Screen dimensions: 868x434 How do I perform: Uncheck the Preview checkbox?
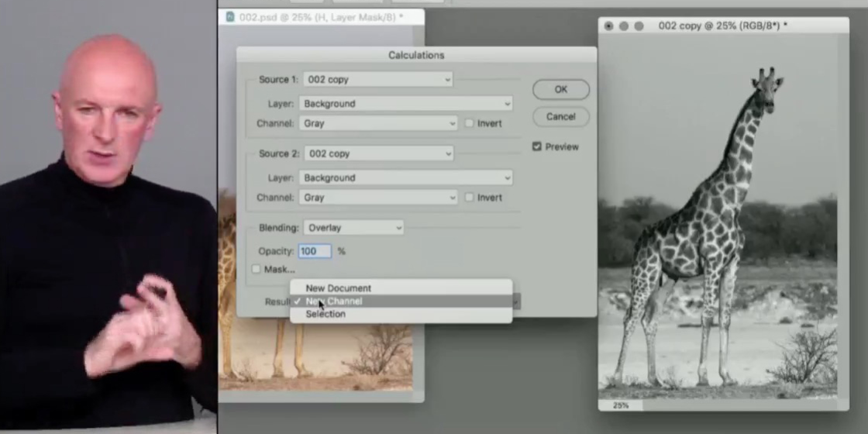[537, 146]
